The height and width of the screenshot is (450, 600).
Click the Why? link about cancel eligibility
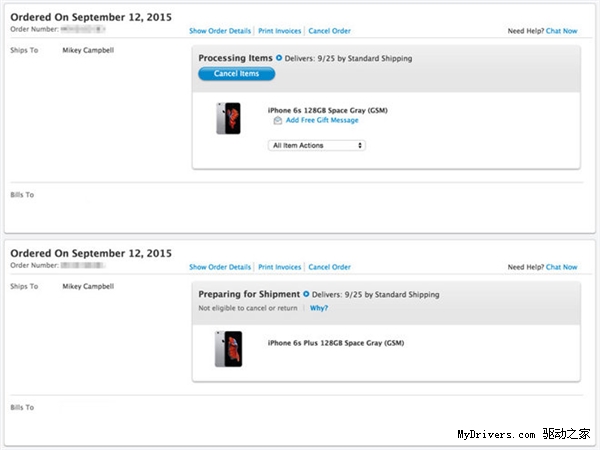(x=319, y=308)
